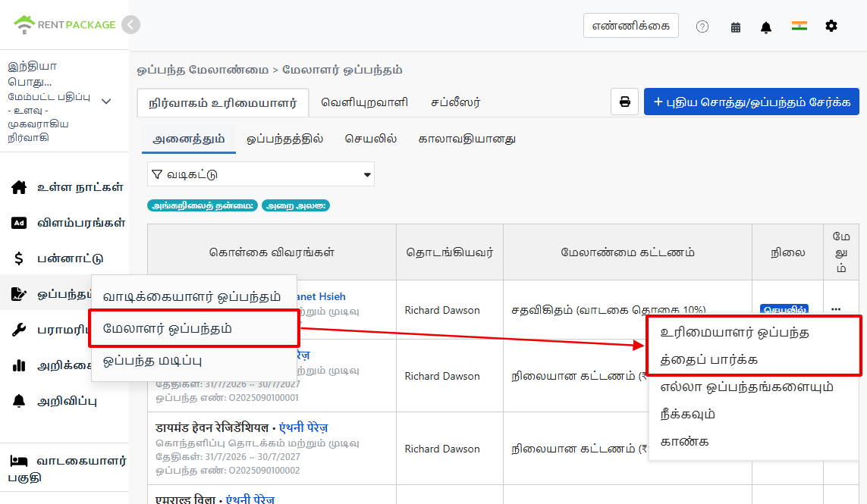Open the help question mark icon
867x504 pixels.
702,27
